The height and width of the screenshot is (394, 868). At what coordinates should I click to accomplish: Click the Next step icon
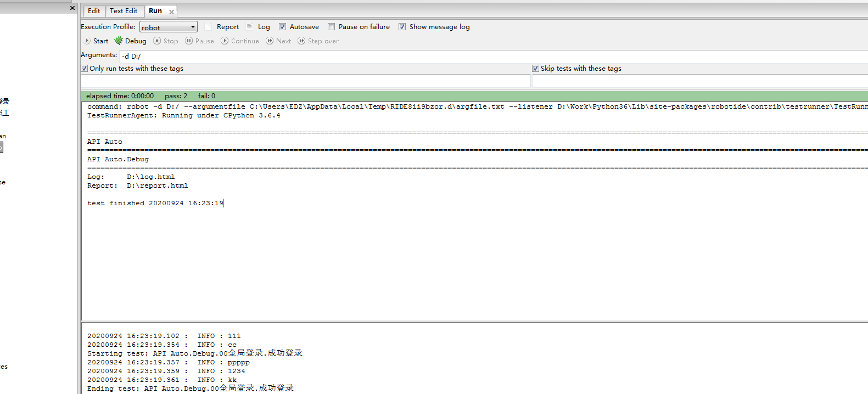270,41
